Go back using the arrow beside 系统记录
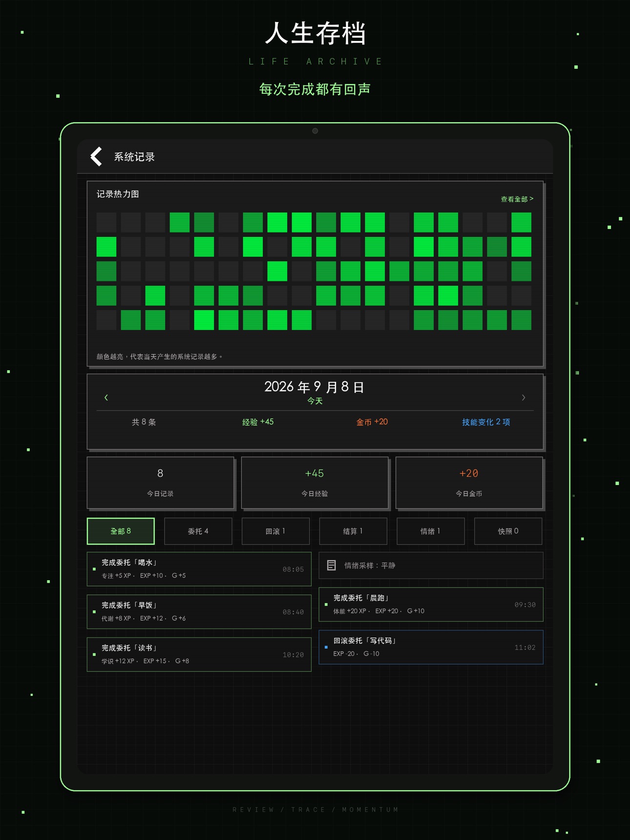The width and height of the screenshot is (630, 840). (97, 156)
